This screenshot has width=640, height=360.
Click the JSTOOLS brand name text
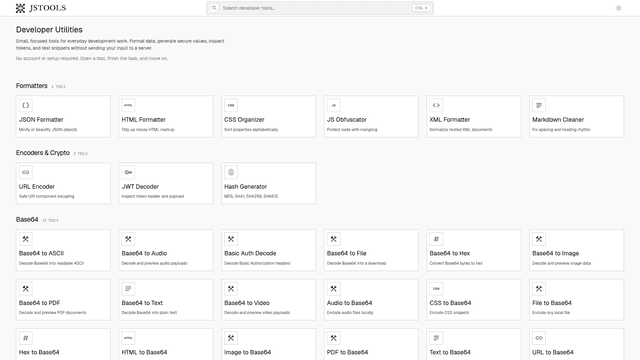47,8
